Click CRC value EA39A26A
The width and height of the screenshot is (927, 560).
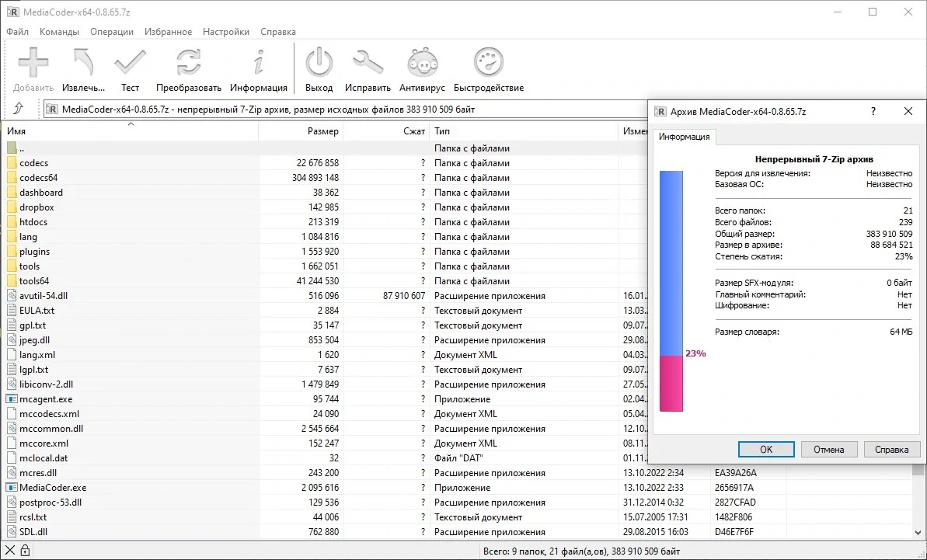(x=735, y=473)
